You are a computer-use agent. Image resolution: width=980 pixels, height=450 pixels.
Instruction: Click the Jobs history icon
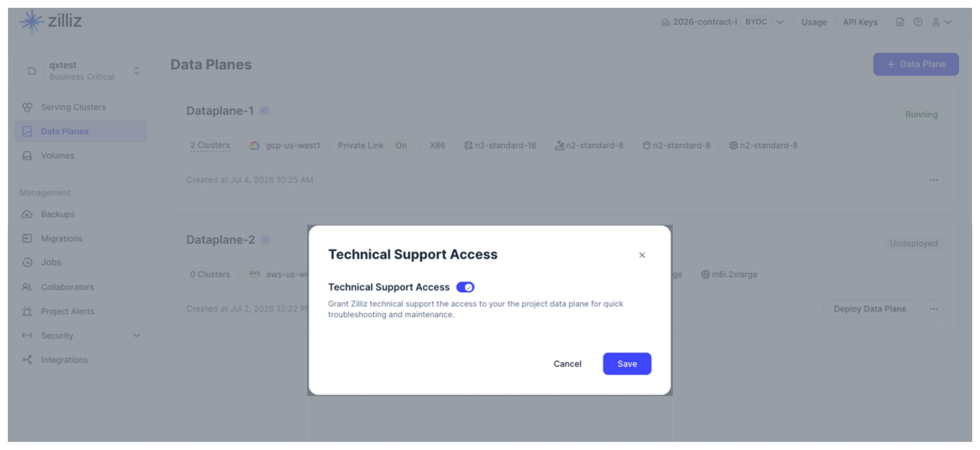pos(27,262)
